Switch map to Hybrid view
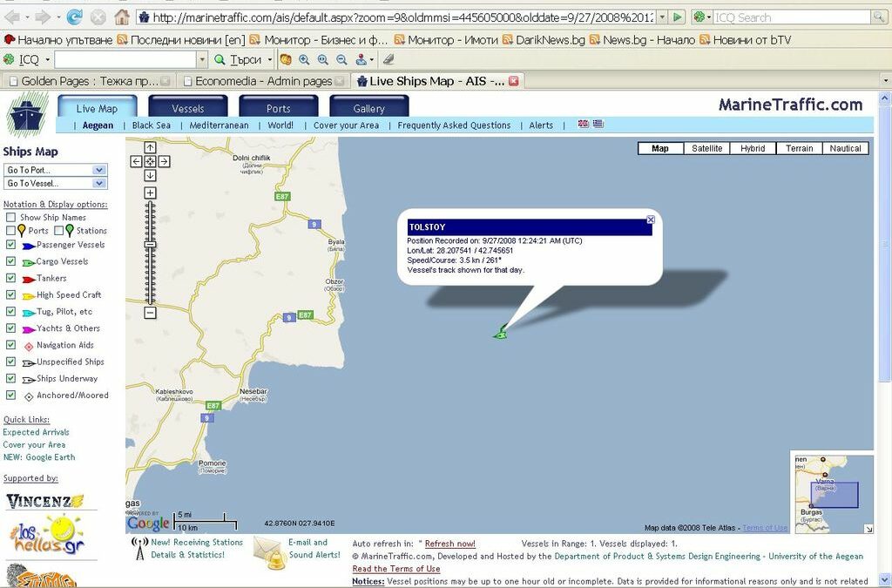This screenshot has width=892, height=588. tap(753, 148)
